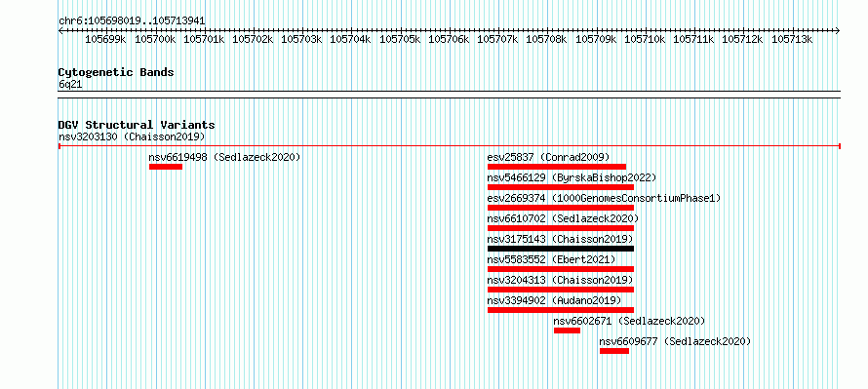Click the black bar under nsv3175143
Image resolution: width=868 pixels, height=389 pixels.
point(561,249)
